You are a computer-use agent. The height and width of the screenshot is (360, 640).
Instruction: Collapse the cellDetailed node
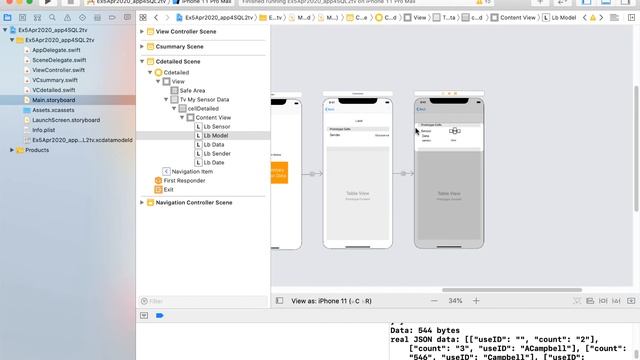(x=174, y=108)
